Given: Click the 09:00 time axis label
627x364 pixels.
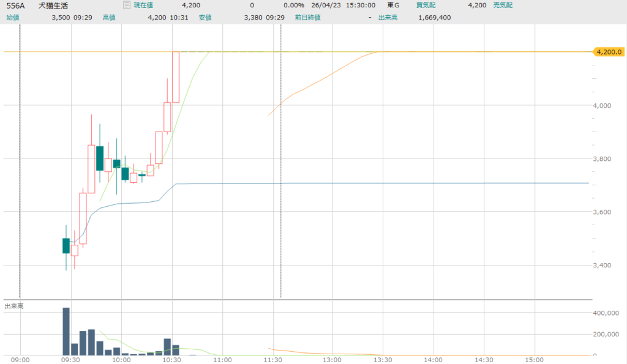Looking at the screenshot, I should tap(20, 360).
